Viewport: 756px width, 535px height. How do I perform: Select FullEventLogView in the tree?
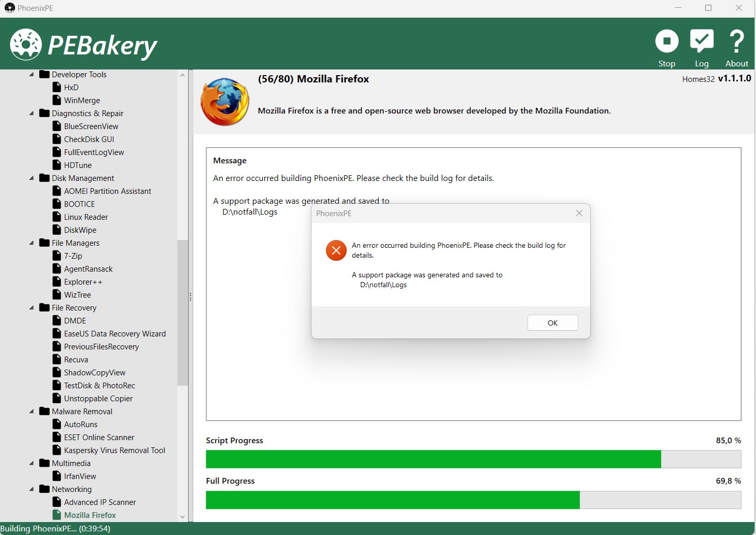(94, 152)
